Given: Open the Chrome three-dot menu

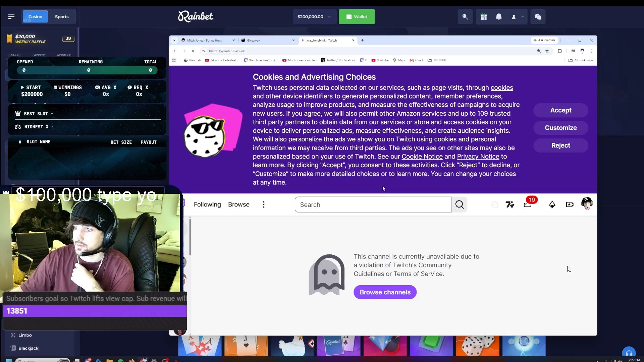Looking at the screenshot, I should pos(591,51).
